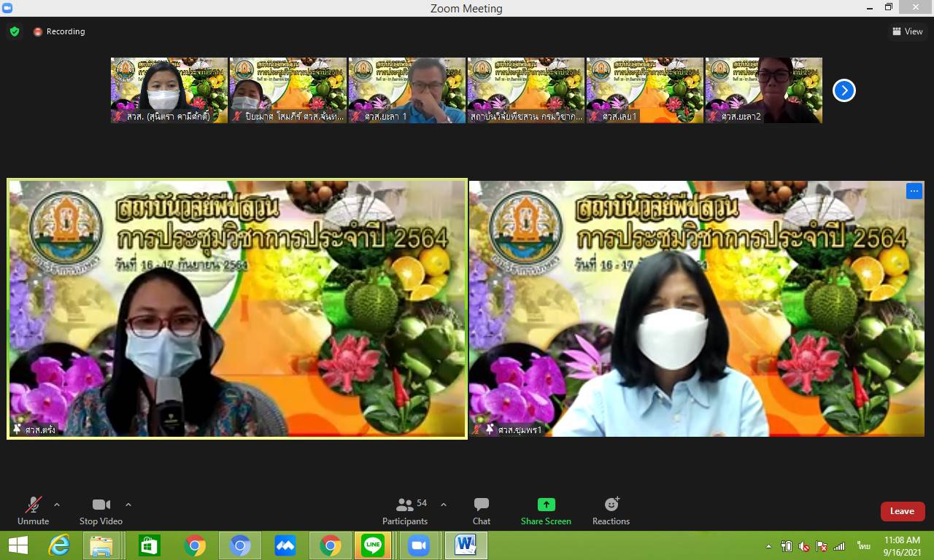The width and height of the screenshot is (934, 560).
Task: Open the Windows Start menu
Action: coord(18,545)
